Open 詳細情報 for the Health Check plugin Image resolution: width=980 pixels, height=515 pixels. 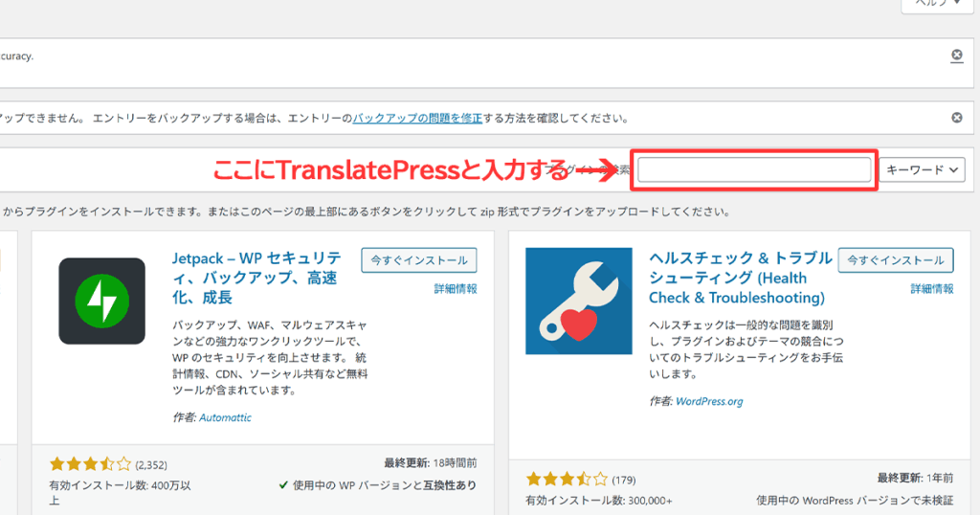pyautogui.click(x=931, y=288)
